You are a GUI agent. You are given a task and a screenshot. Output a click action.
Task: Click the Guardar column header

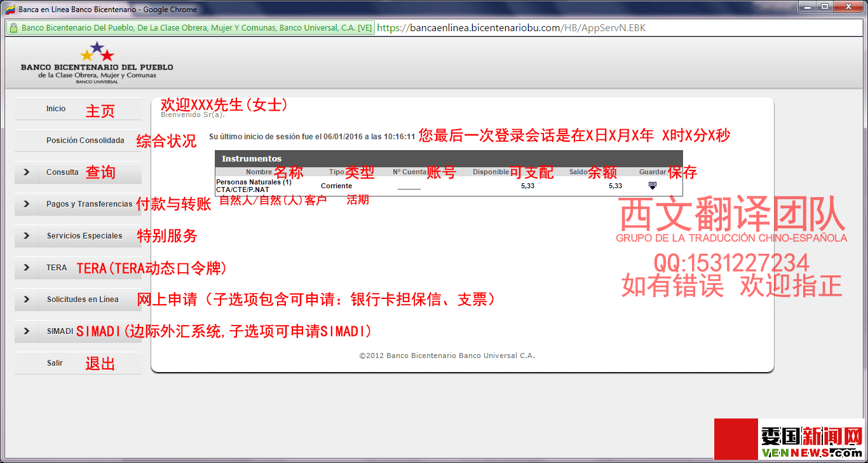[x=653, y=172]
